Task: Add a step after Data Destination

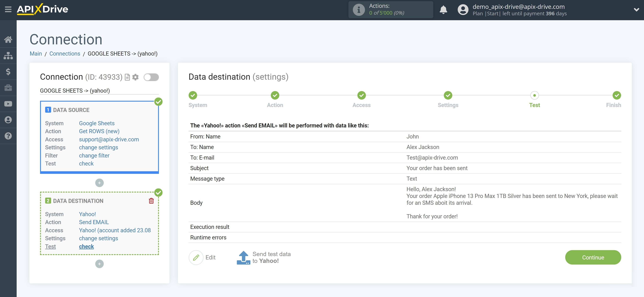Action: click(99, 264)
